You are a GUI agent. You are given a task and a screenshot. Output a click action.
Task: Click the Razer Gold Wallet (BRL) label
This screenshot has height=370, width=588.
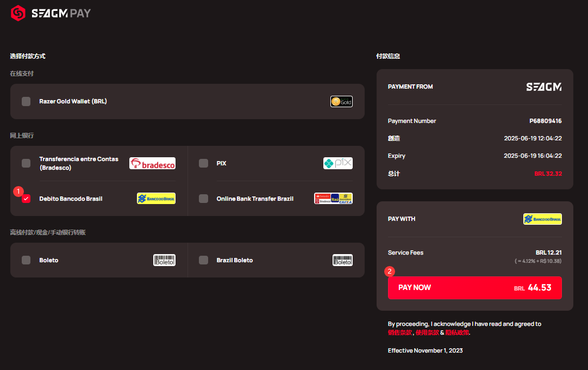point(73,101)
